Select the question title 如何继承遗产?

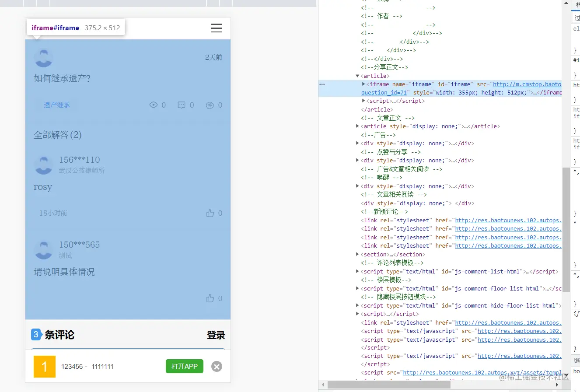point(62,79)
